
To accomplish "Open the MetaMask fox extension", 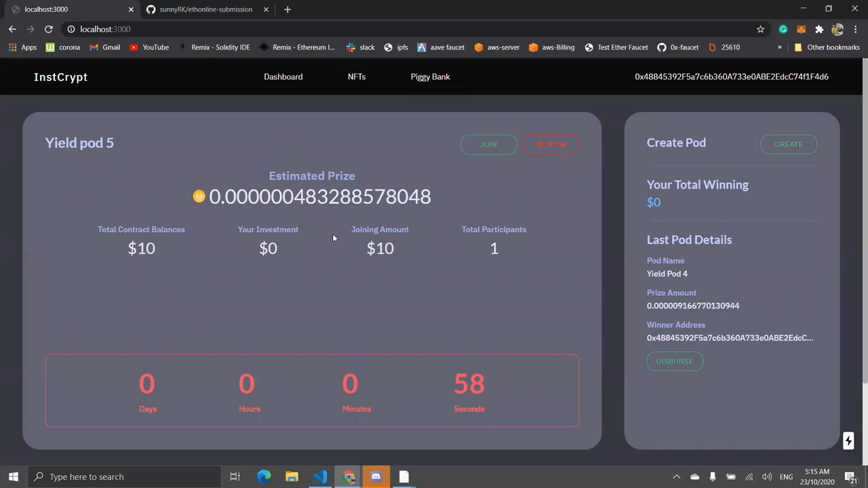I will click(x=801, y=29).
